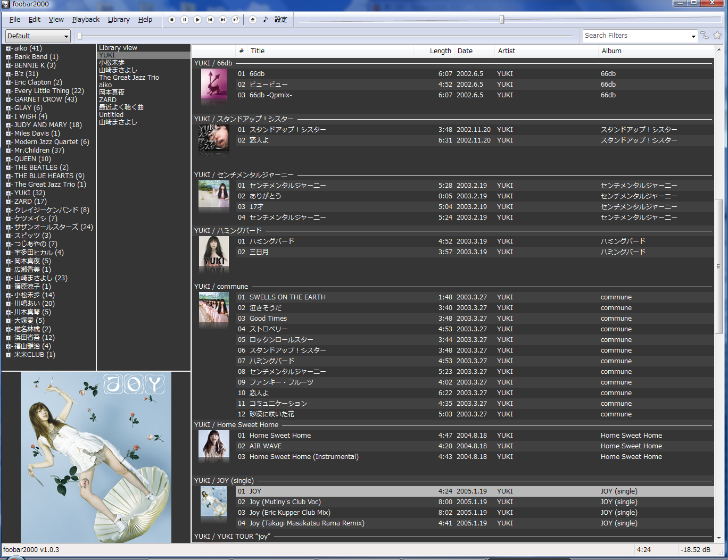Open the Library menu

[x=119, y=20]
